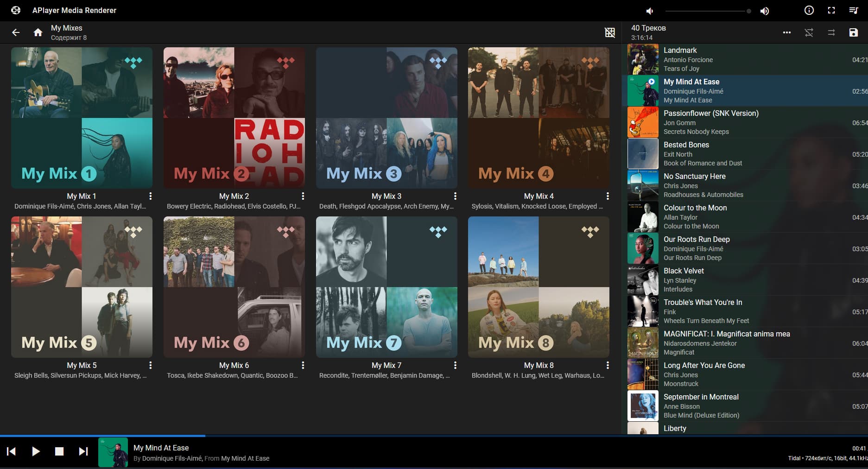Image resolution: width=868 pixels, height=469 pixels.
Task: Open the My Mix 7 cover
Action: click(386, 287)
